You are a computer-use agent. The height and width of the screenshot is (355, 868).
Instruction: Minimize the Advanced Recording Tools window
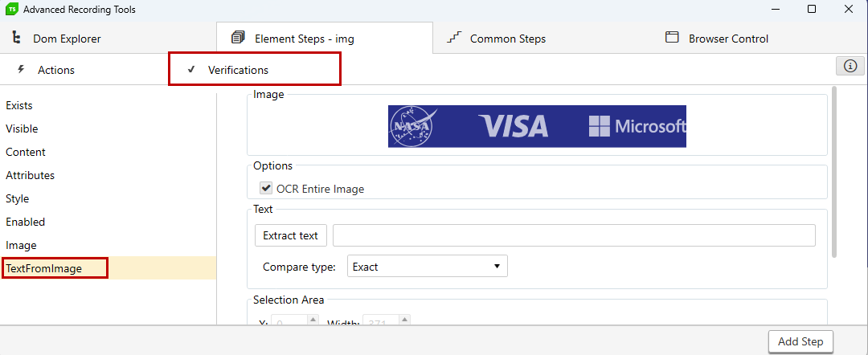[x=775, y=9]
